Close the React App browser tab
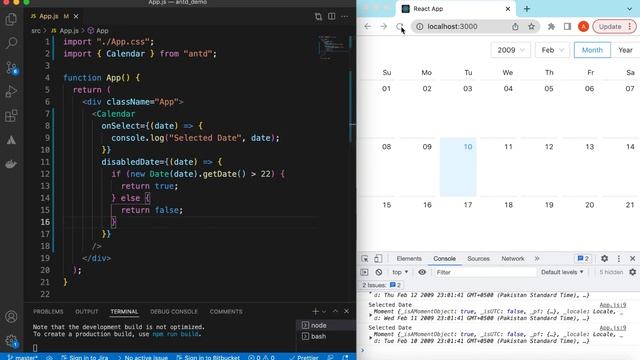640x360 pixels. (x=508, y=9)
